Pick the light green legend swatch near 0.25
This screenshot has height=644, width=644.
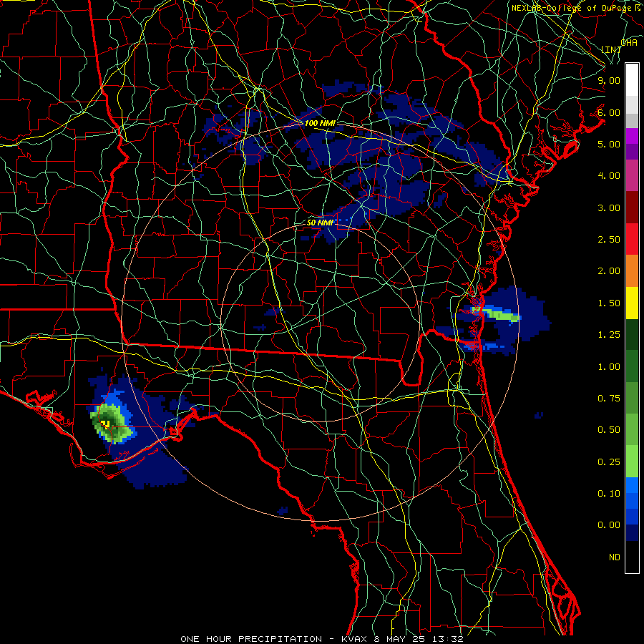point(632,462)
